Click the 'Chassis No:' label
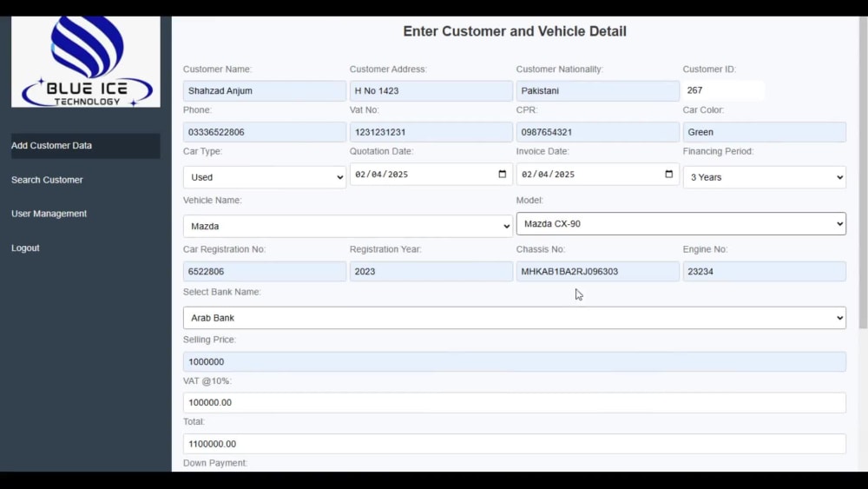 point(541,249)
